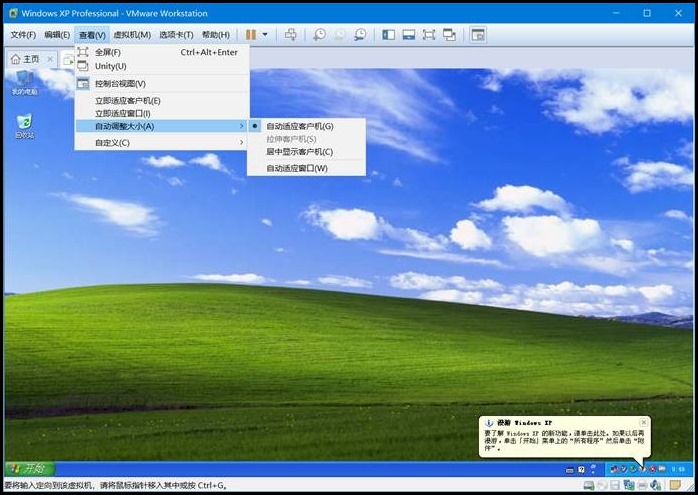Choose Unity(U) from the view menu
The image size is (698, 495).
tap(162, 66)
